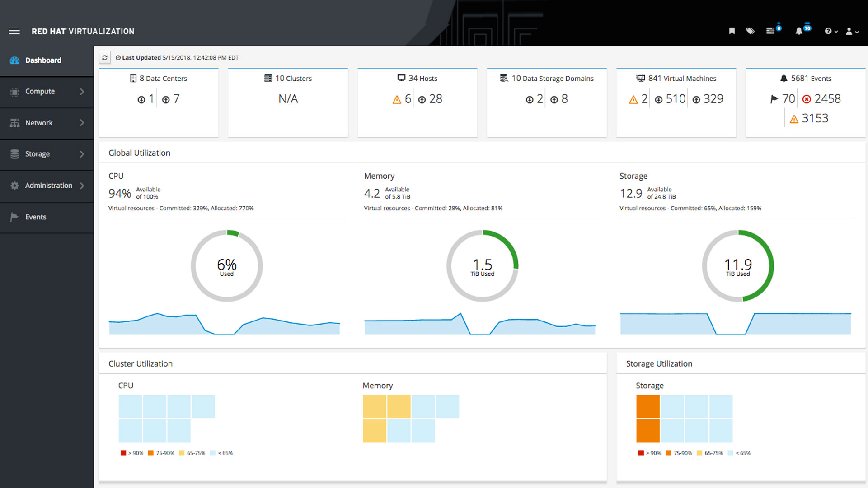Image resolution: width=868 pixels, height=488 pixels.
Task: Open the bookmarks icon in the header
Action: (x=732, y=31)
